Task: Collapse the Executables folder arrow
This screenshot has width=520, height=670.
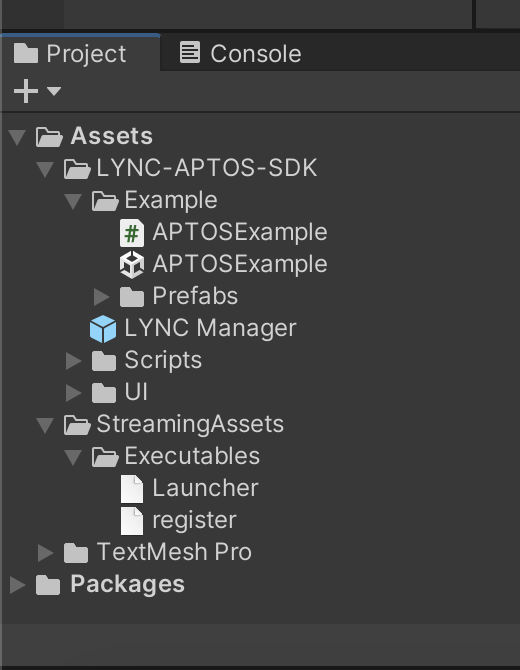Action: pyautogui.click(x=73, y=457)
